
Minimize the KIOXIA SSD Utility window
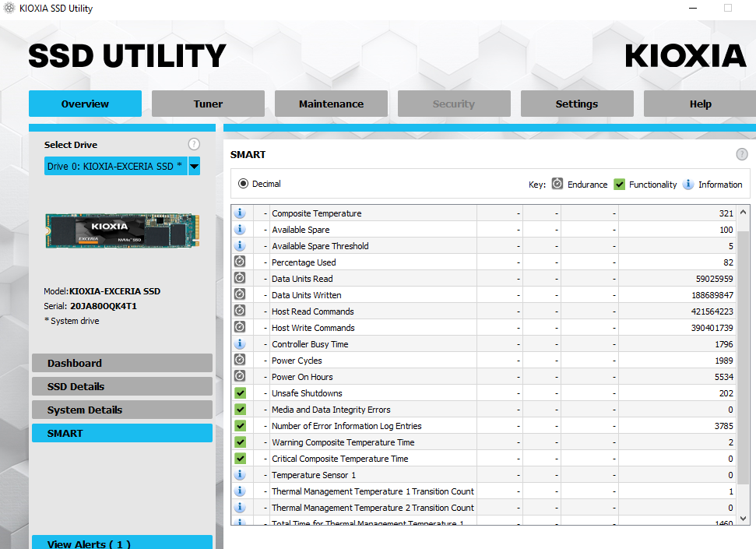pyautogui.click(x=693, y=9)
